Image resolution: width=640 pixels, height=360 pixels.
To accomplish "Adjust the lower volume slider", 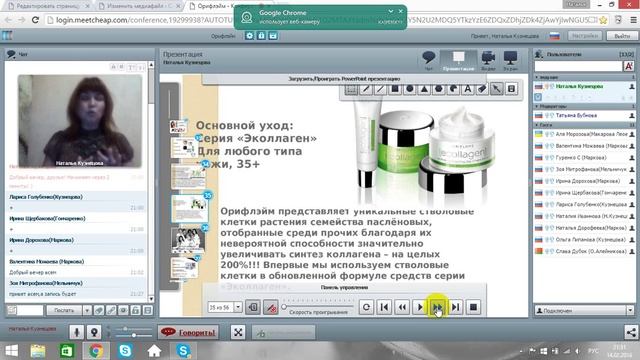I will 133,336.
